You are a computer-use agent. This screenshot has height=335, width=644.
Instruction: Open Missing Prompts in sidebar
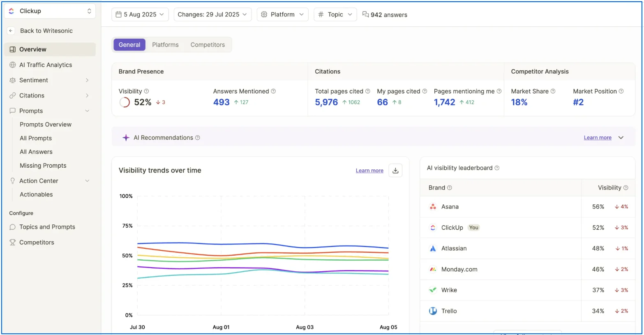43,166
